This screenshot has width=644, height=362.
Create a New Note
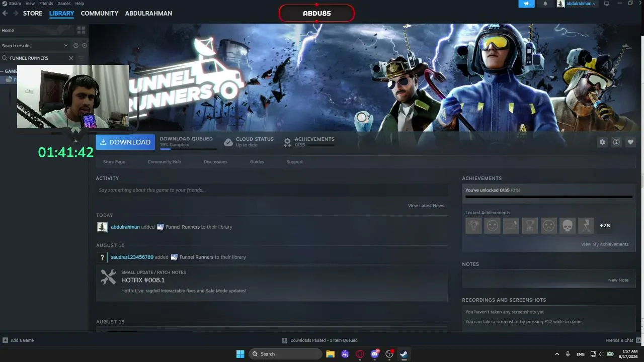click(618, 280)
